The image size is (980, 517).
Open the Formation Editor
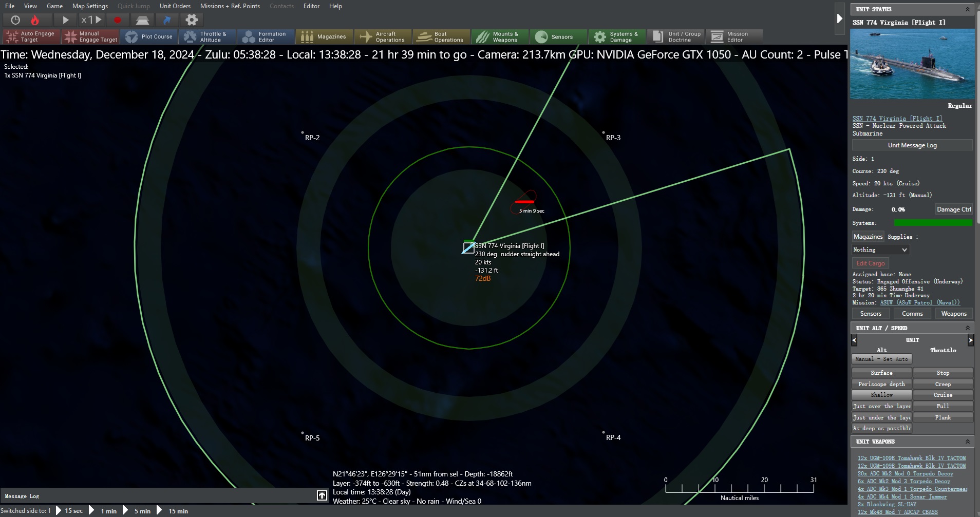pyautogui.click(x=266, y=36)
